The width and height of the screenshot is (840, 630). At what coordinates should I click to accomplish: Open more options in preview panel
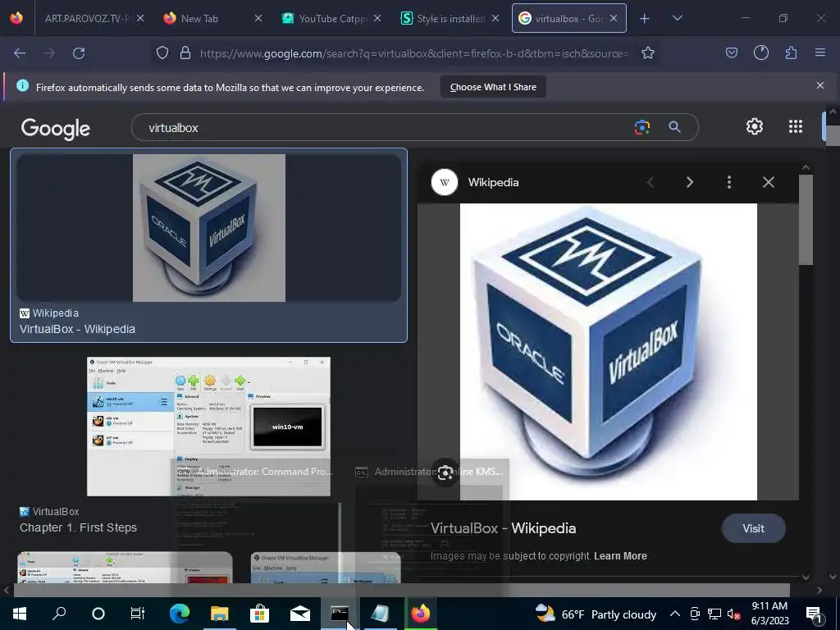coord(729,183)
